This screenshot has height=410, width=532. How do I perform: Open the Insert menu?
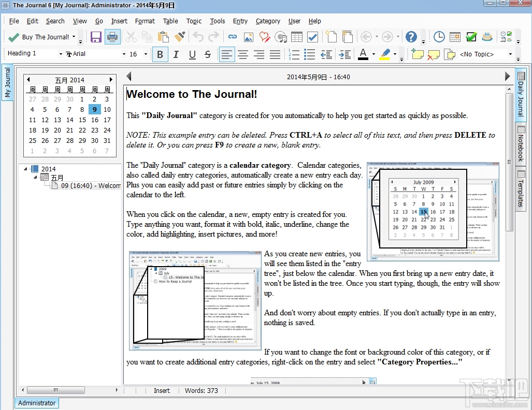click(120, 21)
